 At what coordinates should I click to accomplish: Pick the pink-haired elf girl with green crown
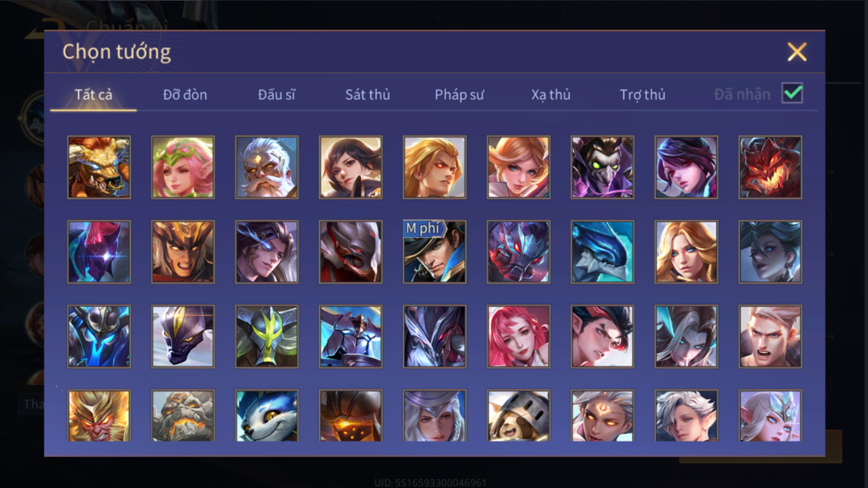183,167
